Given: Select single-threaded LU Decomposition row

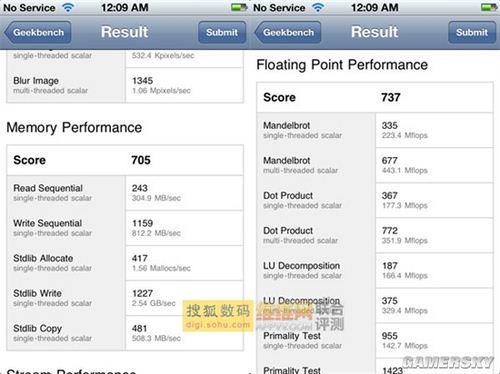Looking at the screenshot, I should (375, 270).
